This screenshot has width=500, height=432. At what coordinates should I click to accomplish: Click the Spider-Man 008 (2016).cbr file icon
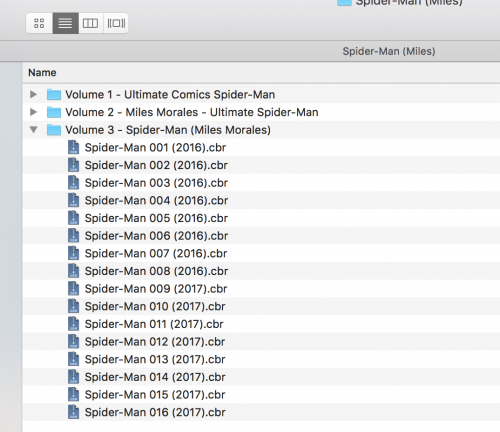pyautogui.click(x=73, y=271)
